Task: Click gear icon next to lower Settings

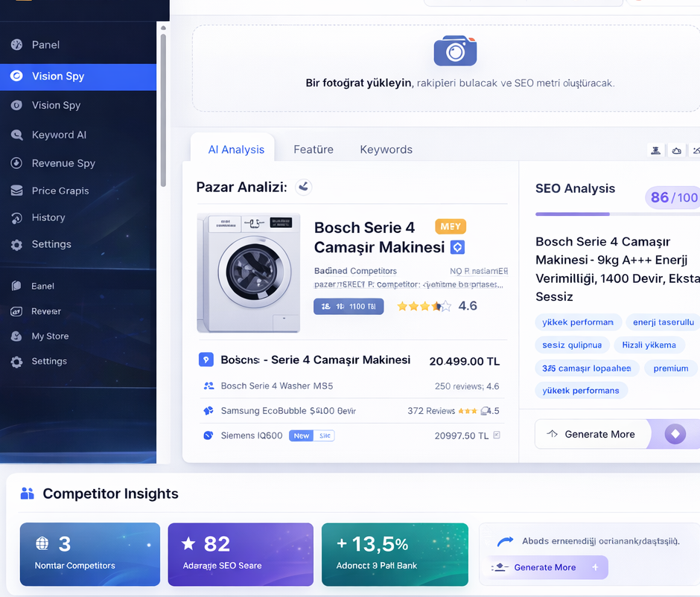Action: click(16, 362)
